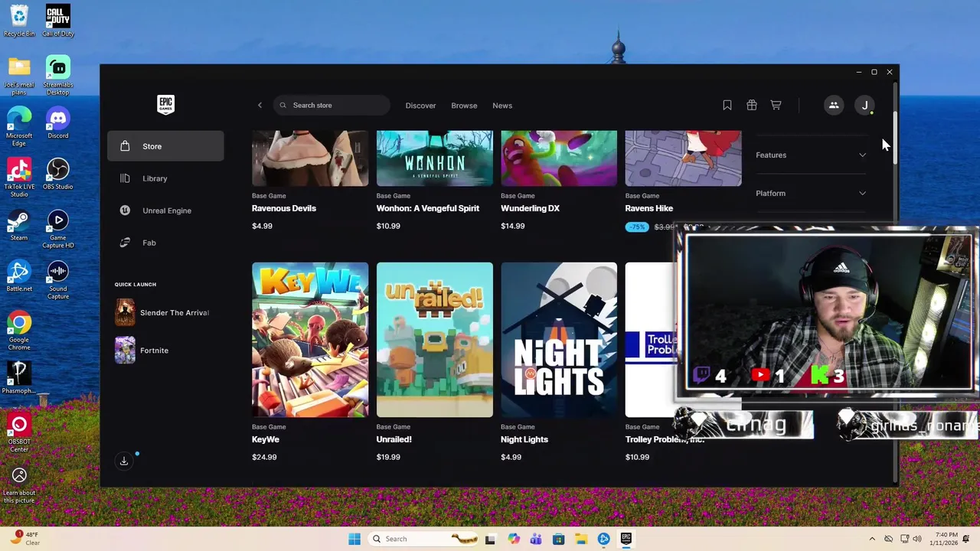980x551 pixels.
Task: Open the weather widget showing 48°F
Action: (25, 539)
